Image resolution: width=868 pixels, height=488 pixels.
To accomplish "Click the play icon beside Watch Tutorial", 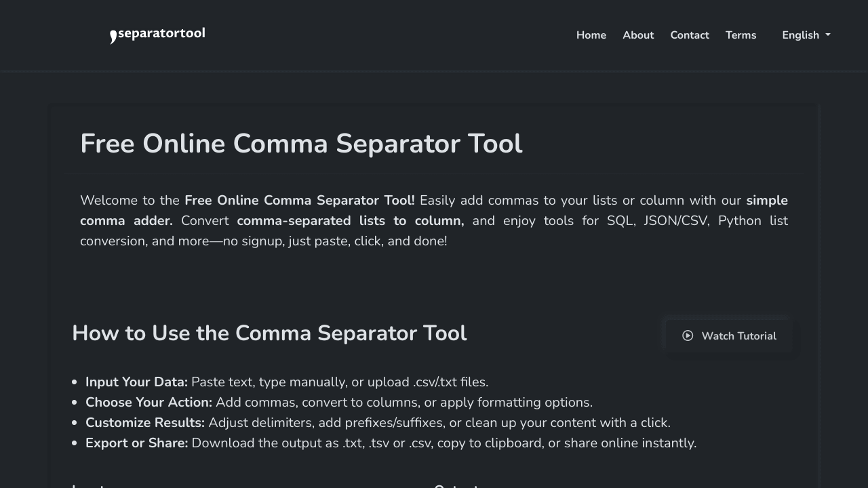I will coord(688,335).
